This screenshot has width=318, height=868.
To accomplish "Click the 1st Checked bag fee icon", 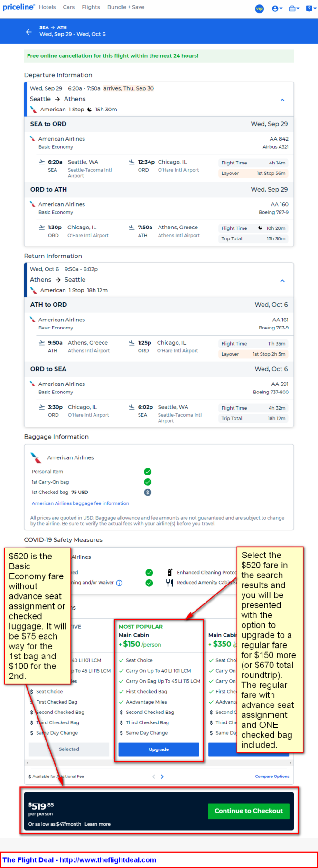I will pyautogui.click(x=148, y=493).
